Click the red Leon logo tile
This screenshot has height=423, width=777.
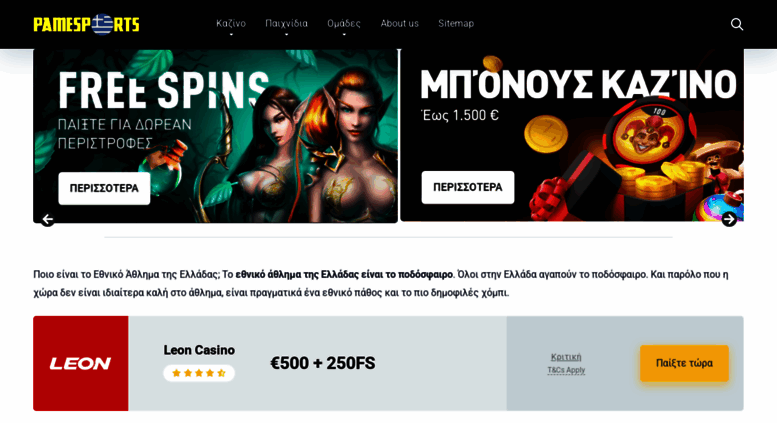click(x=81, y=363)
